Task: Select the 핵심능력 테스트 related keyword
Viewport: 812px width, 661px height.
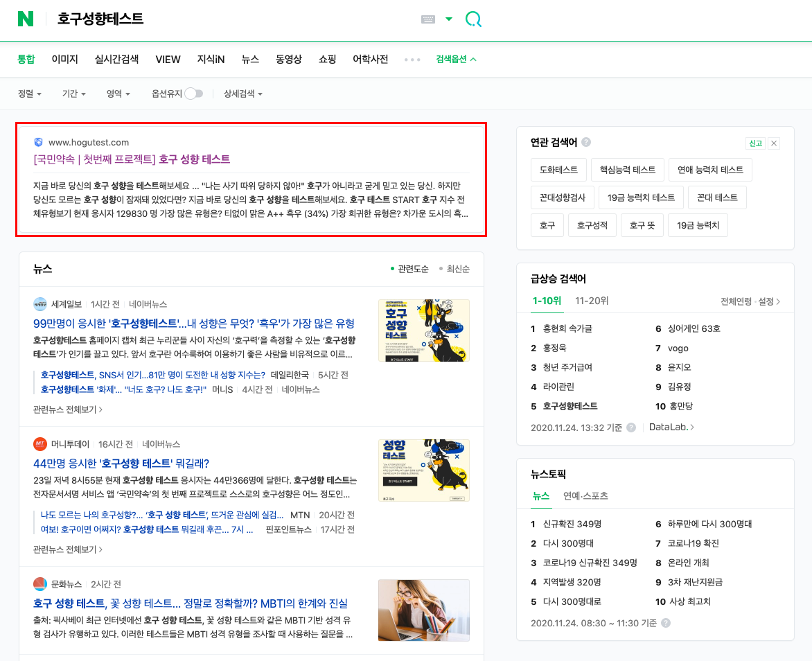Action: [628, 169]
